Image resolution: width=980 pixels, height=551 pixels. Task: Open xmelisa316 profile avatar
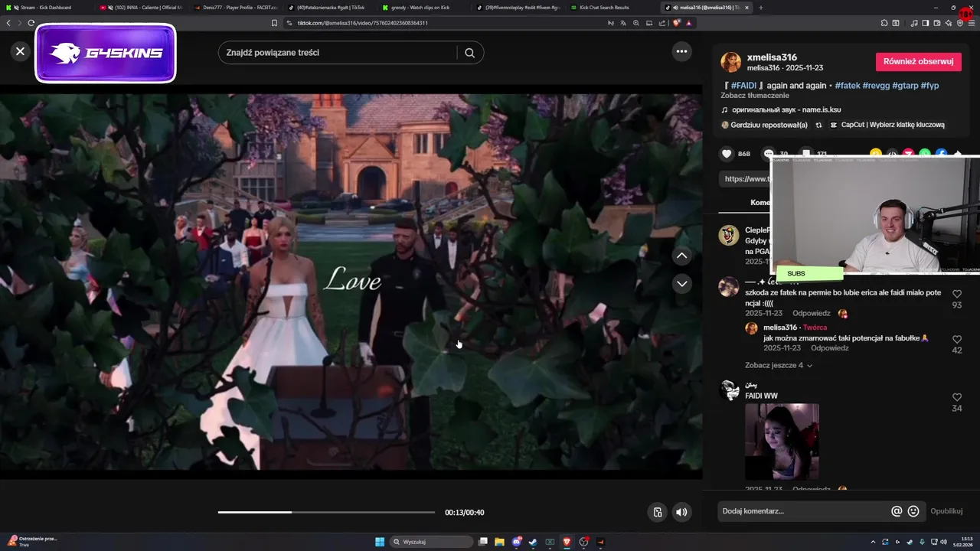[731, 62]
